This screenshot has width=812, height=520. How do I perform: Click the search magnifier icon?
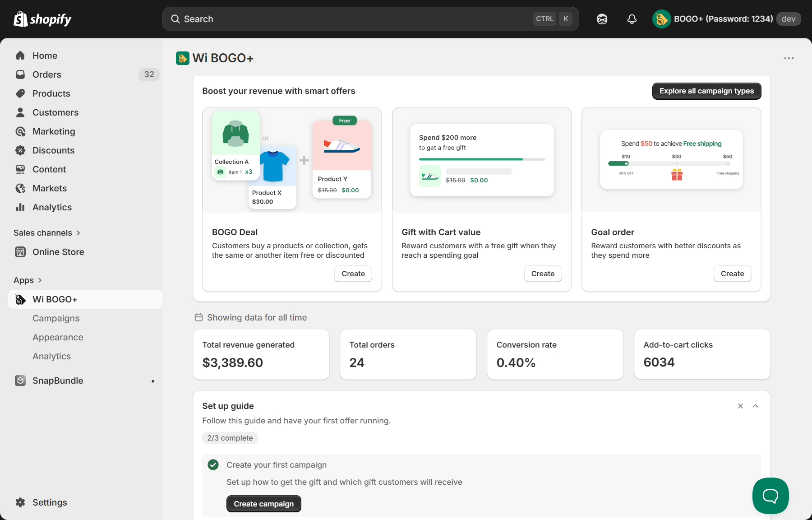[175, 19]
